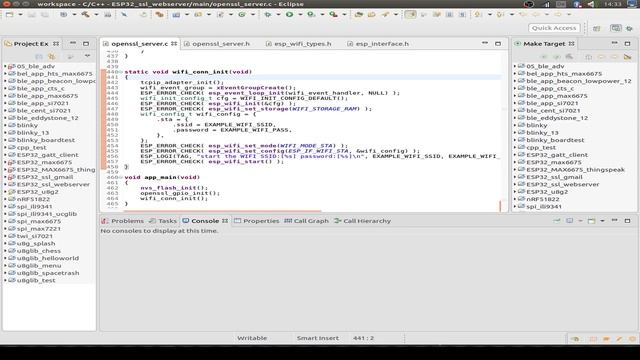
Task: Click the hammer Build toolbar icon
Action: [85, 15]
